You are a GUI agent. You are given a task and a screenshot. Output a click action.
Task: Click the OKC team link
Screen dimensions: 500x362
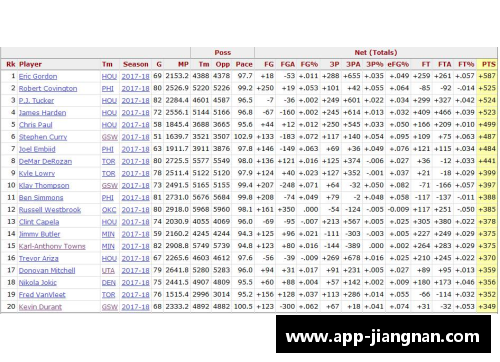tap(109, 210)
